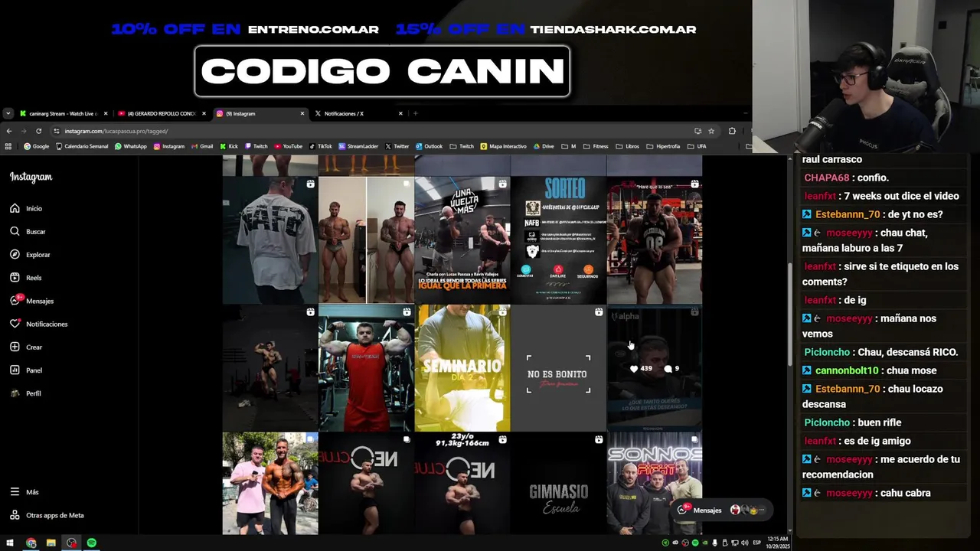Reload the current page

(x=38, y=131)
